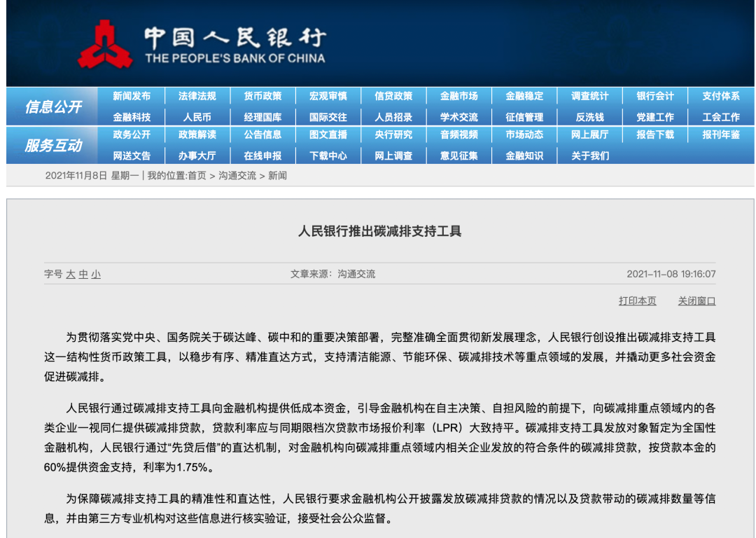This screenshot has height=538, width=756.
Task: Click the timestamp 2021-11-08 19:16:07
Action: coord(671,274)
